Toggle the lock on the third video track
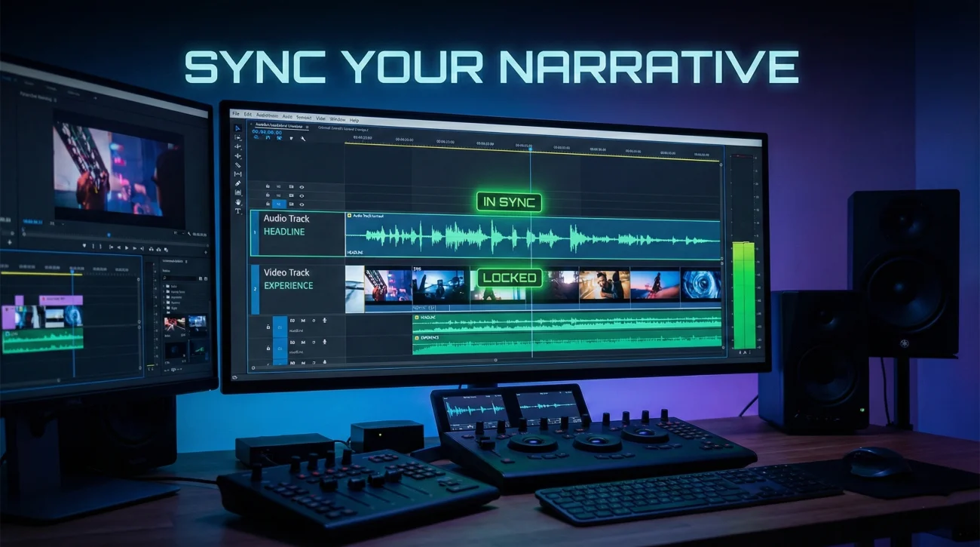The width and height of the screenshot is (980, 547). coord(268,204)
